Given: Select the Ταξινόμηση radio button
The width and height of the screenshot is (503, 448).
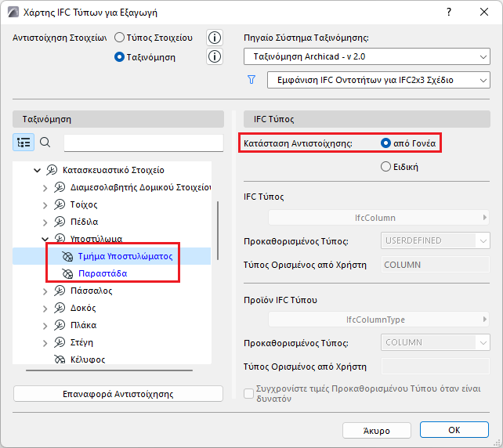Looking at the screenshot, I should pyautogui.click(x=119, y=57).
